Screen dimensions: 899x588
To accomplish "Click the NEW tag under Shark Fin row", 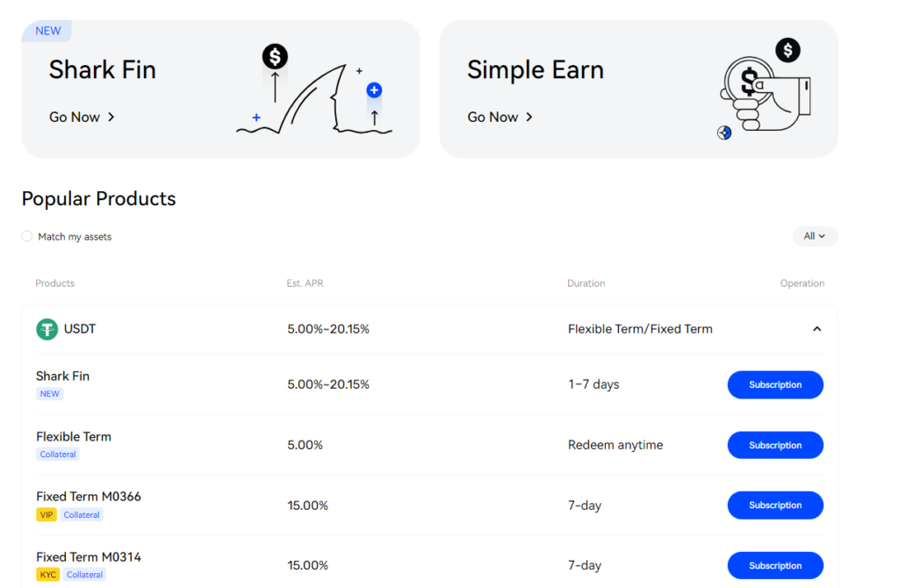I will pyautogui.click(x=50, y=394).
